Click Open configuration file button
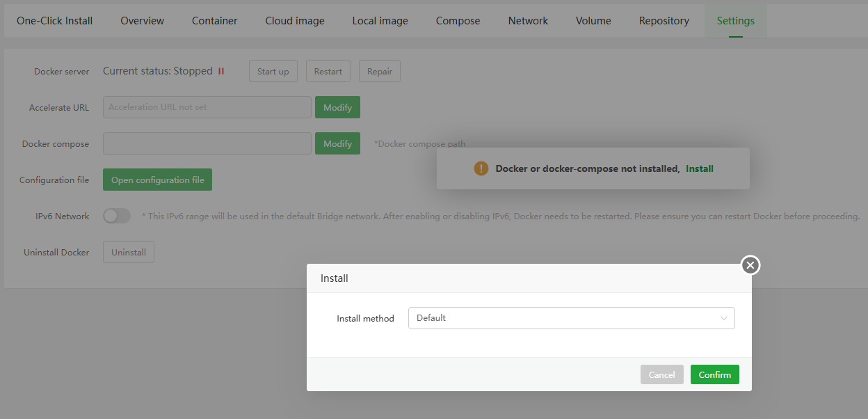The height and width of the screenshot is (419, 868). pyautogui.click(x=157, y=180)
